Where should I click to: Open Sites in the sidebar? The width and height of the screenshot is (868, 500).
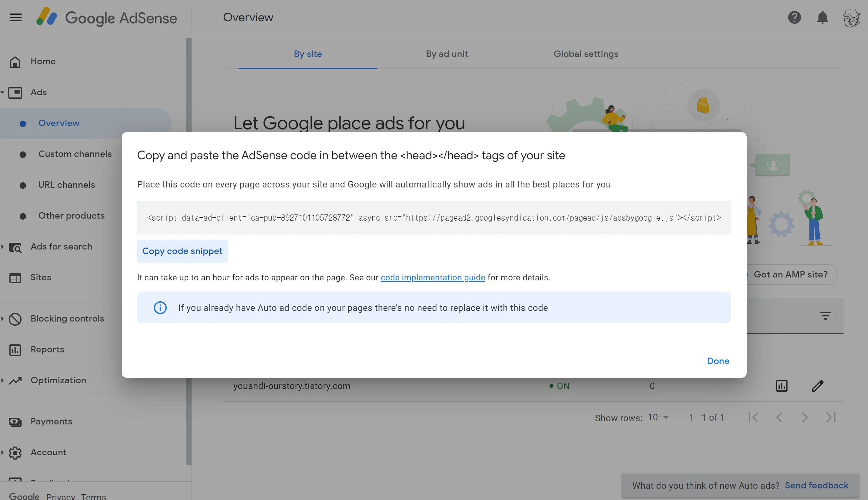(x=41, y=277)
